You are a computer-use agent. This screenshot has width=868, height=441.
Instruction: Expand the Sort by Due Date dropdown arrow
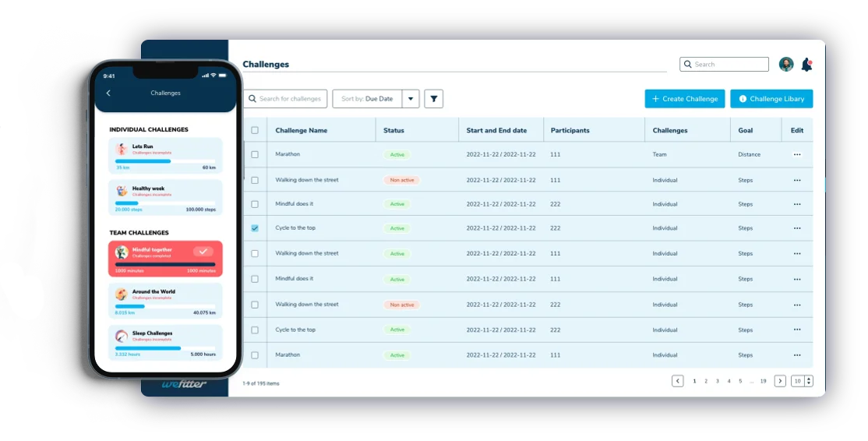(x=411, y=99)
